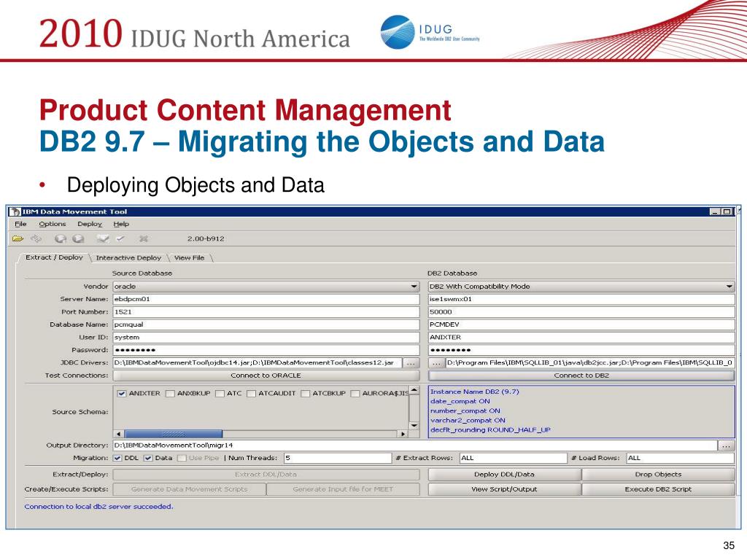
Task: Click the Output Directory browse button
Action: tap(726, 446)
